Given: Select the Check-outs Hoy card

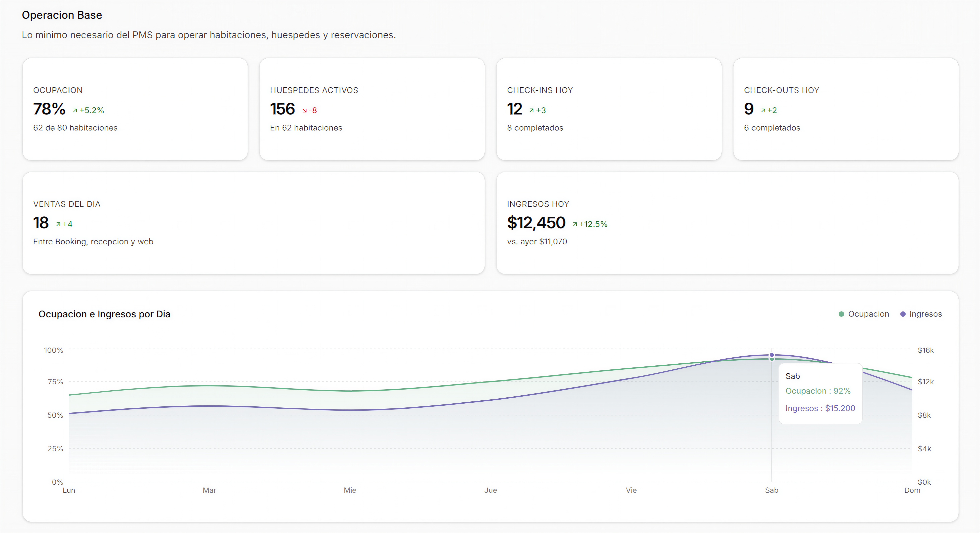Looking at the screenshot, I should coord(846,109).
